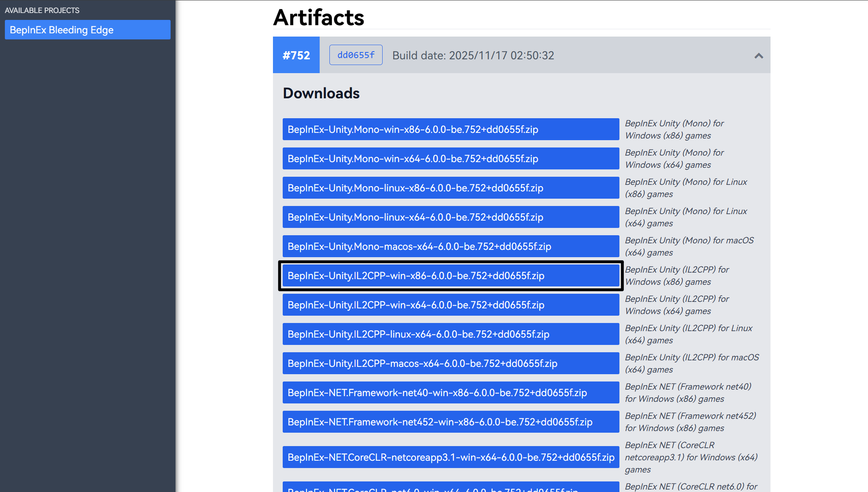
Task: Click the Artifacts page heading
Action: point(318,17)
